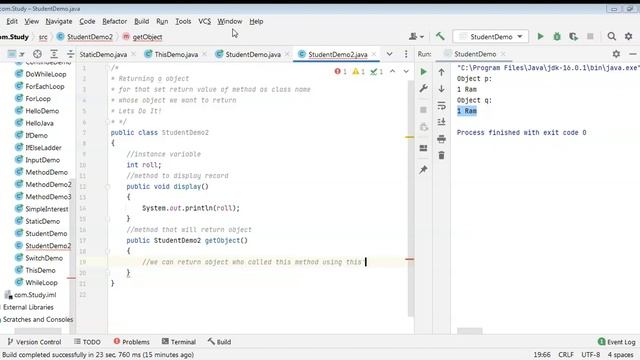Open Search Everywhere magnifier icon

tap(611, 37)
